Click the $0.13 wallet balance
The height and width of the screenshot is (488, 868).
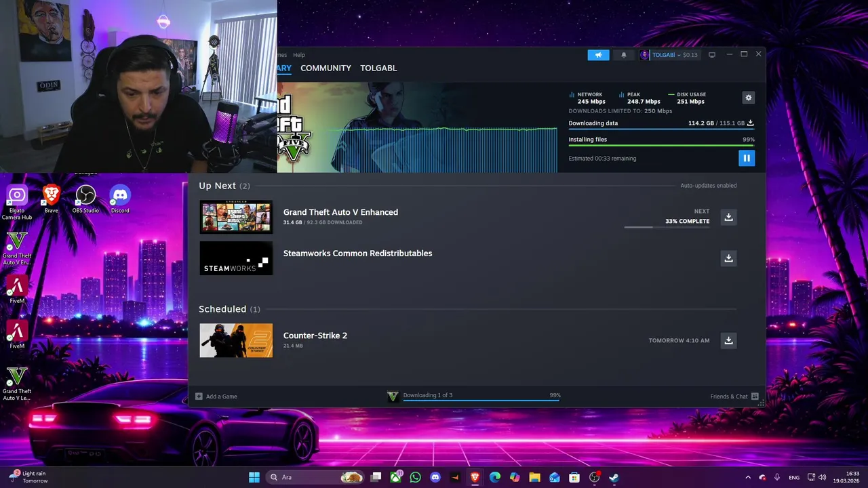pyautogui.click(x=690, y=55)
